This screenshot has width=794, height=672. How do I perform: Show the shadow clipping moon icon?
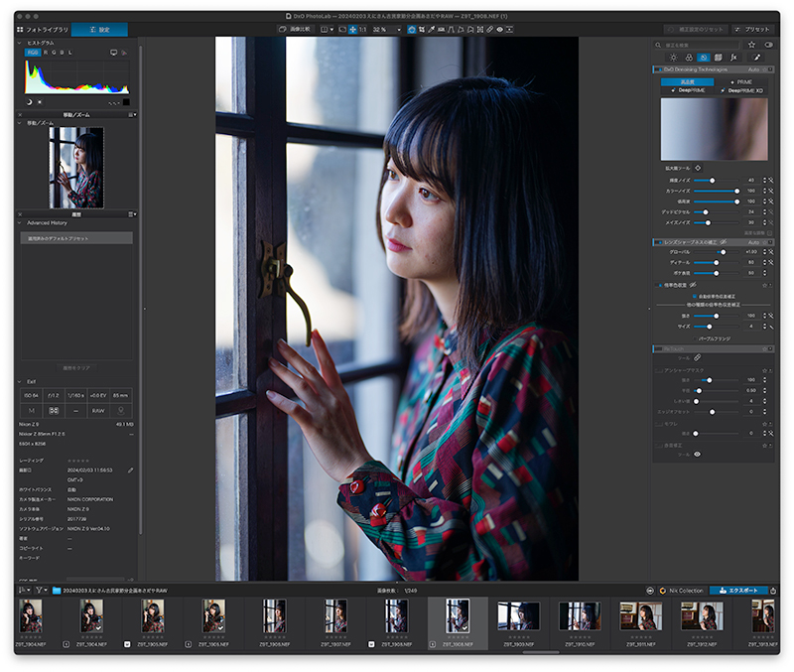(29, 101)
